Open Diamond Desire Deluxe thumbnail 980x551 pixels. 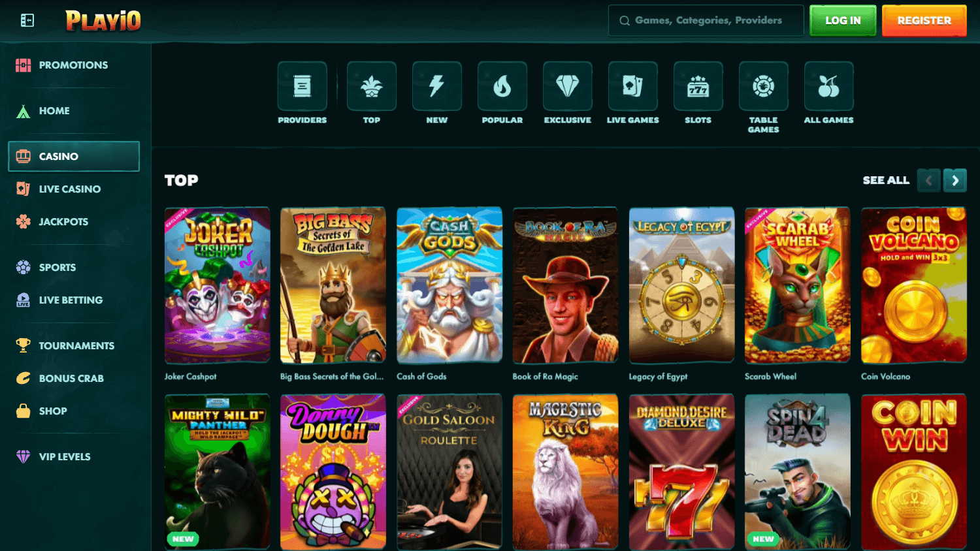click(x=681, y=471)
